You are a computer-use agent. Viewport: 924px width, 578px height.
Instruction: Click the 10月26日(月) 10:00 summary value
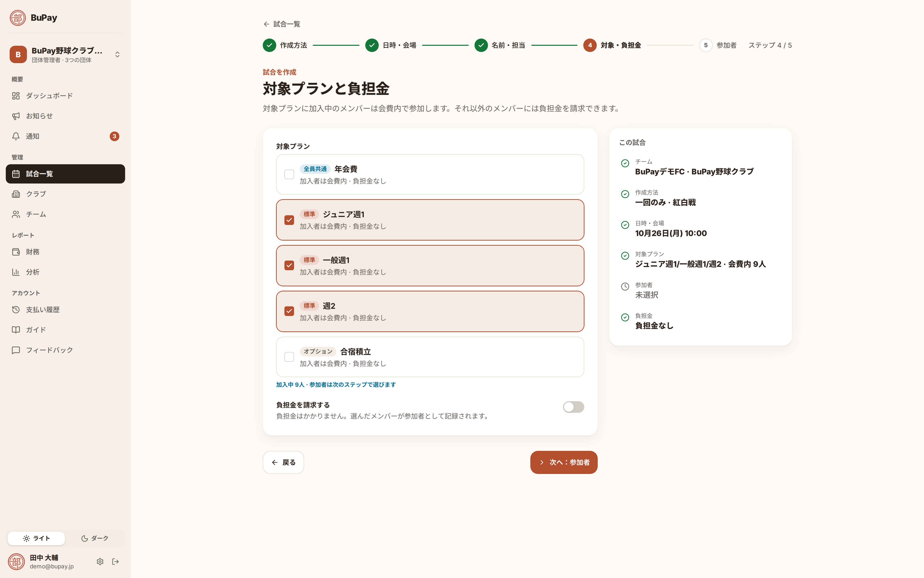[x=671, y=233]
